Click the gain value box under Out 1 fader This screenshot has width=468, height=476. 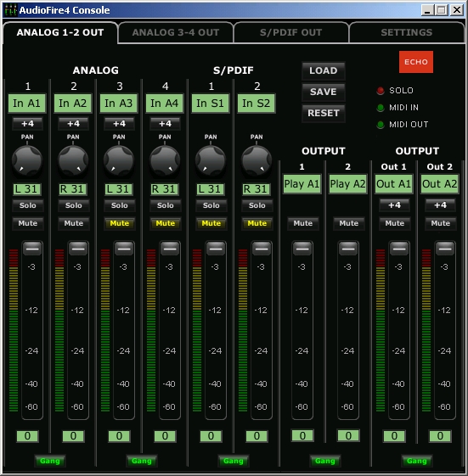coord(394,436)
